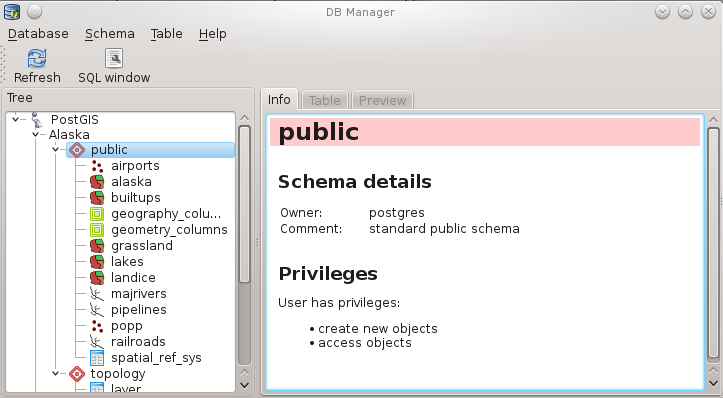723x398 pixels.
Task: Click the geometry_columns view icon
Action: click(x=97, y=230)
